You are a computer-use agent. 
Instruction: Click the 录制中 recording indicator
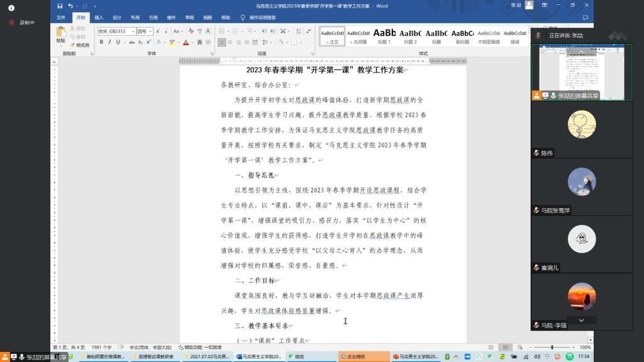pos(22,23)
